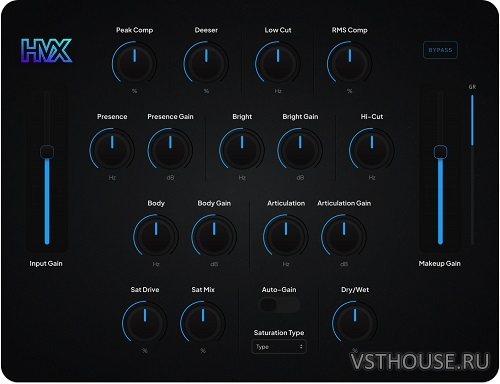Viewport: 500px width, 384px height.
Task: Click the Input Gain label
Action: coord(46,263)
